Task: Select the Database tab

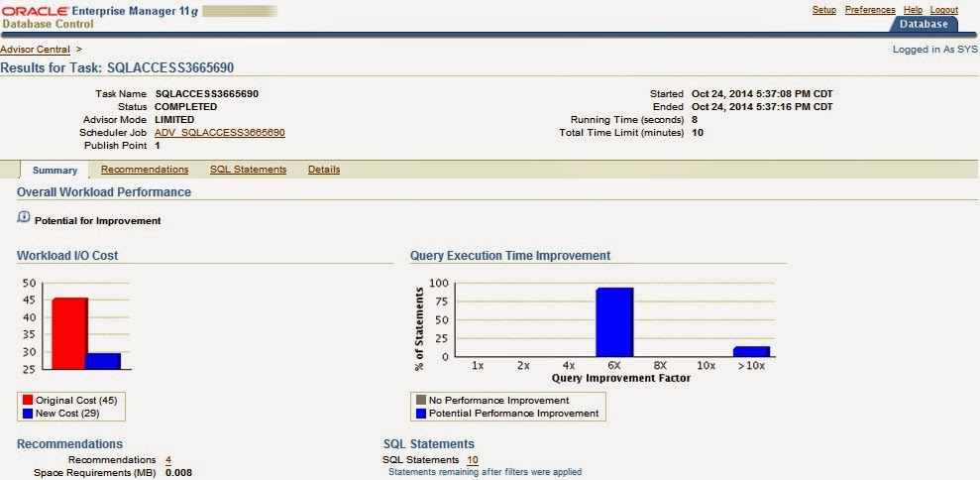Action: 924,25
